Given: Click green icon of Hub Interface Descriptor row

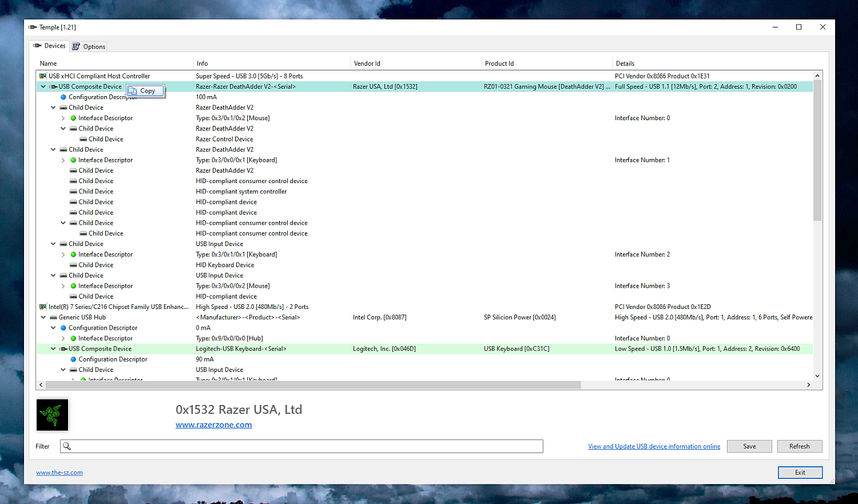Looking at the screenshot, I should [x=73, y=339].
